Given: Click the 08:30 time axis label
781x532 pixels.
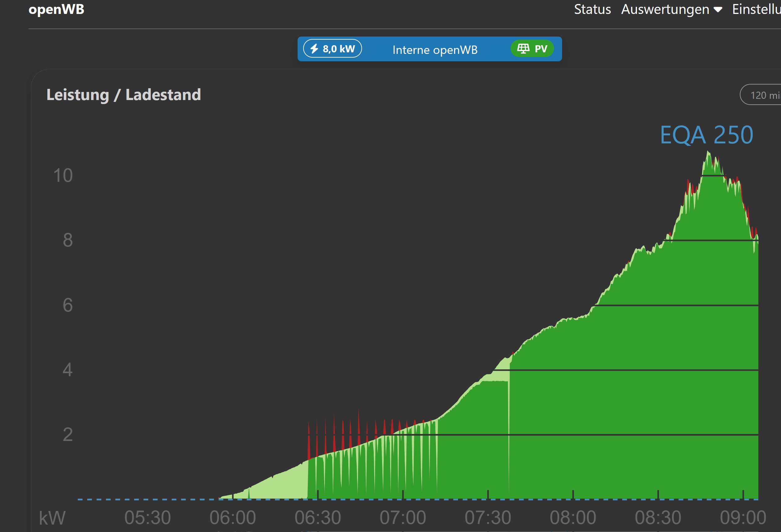Looking at the screenshot, I should pos(658,517).
